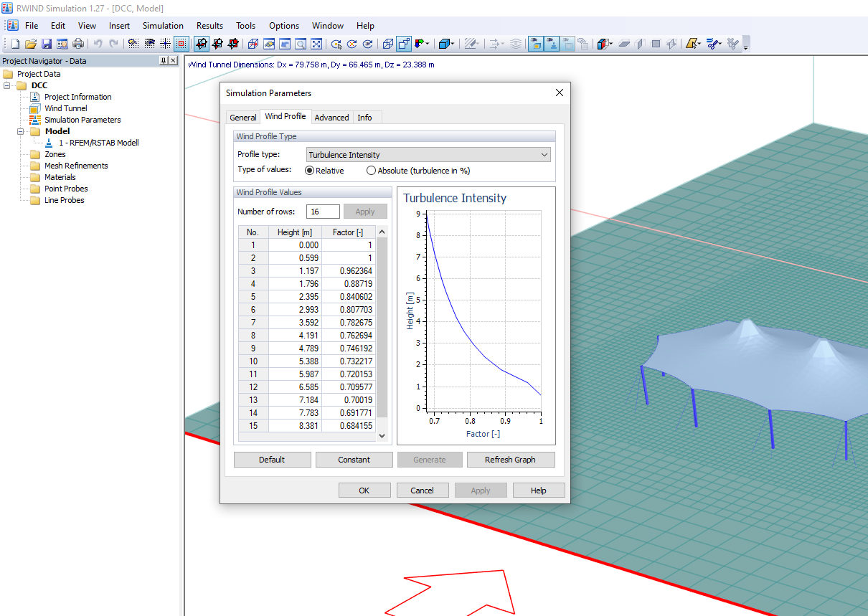Screen dimensions: 868x616
Task: Click the zoom-all expand arrows toolbar icon
Action: coord(316,44)
